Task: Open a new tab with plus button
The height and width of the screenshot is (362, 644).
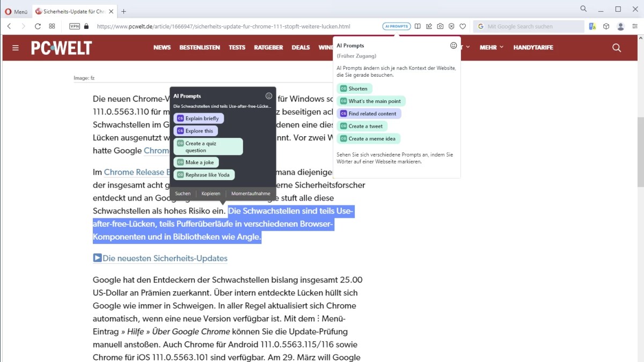Action: 123,11
